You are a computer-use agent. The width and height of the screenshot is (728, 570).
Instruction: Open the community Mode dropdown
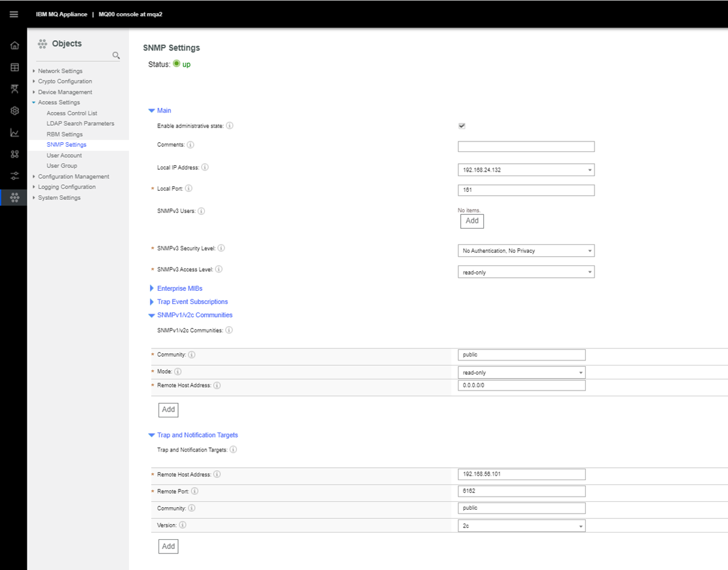click(x=521, y=372)
